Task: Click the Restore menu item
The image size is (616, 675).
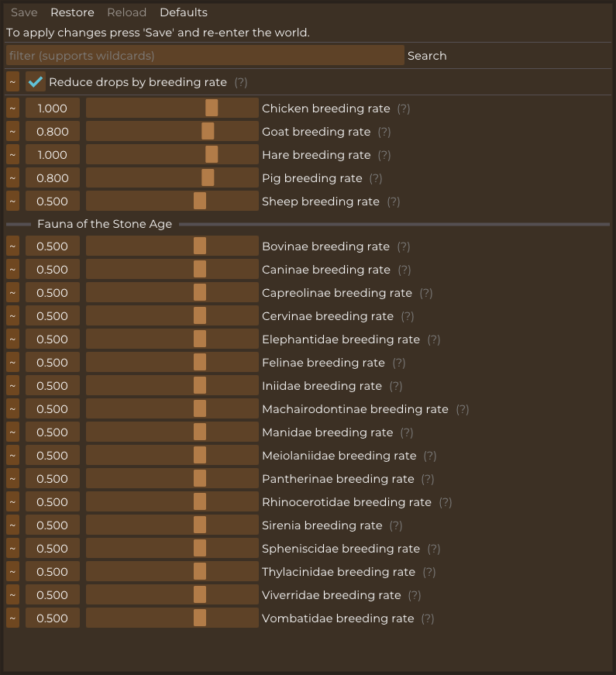Action: point(72,12)
